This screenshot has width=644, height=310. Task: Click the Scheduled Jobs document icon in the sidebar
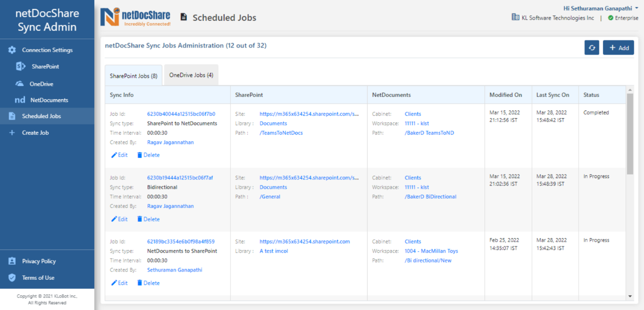click(x=12, y=116)
